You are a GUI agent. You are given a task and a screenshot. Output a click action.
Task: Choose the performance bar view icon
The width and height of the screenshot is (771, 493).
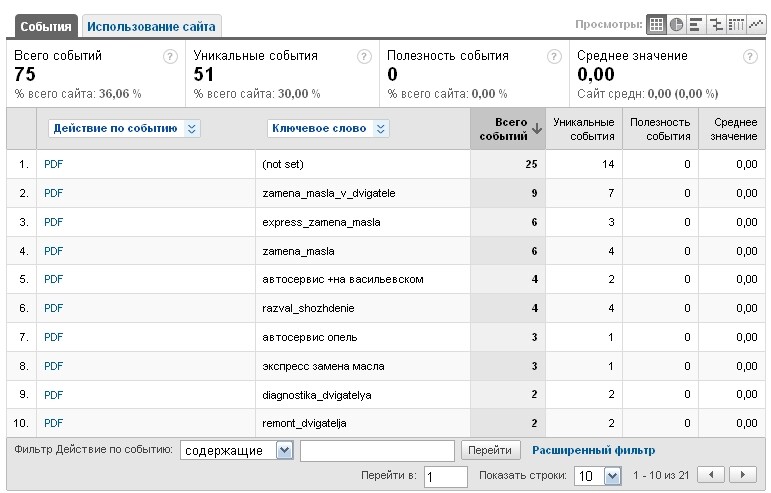point(696,24)
